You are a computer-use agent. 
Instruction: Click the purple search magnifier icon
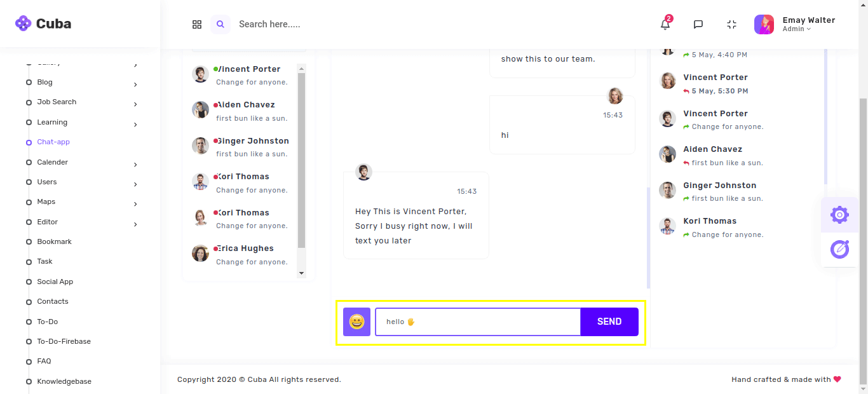pos(220,25)
